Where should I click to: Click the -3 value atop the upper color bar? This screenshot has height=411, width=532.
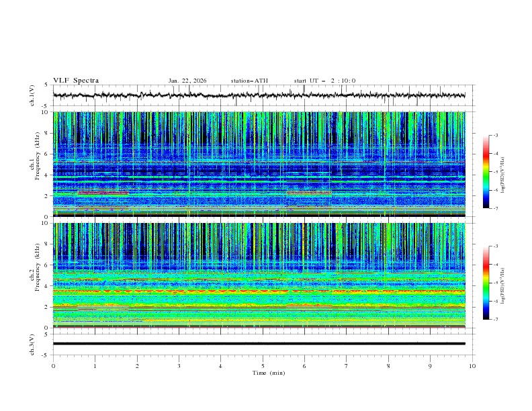pyautogui.click(x=495, y=136)
